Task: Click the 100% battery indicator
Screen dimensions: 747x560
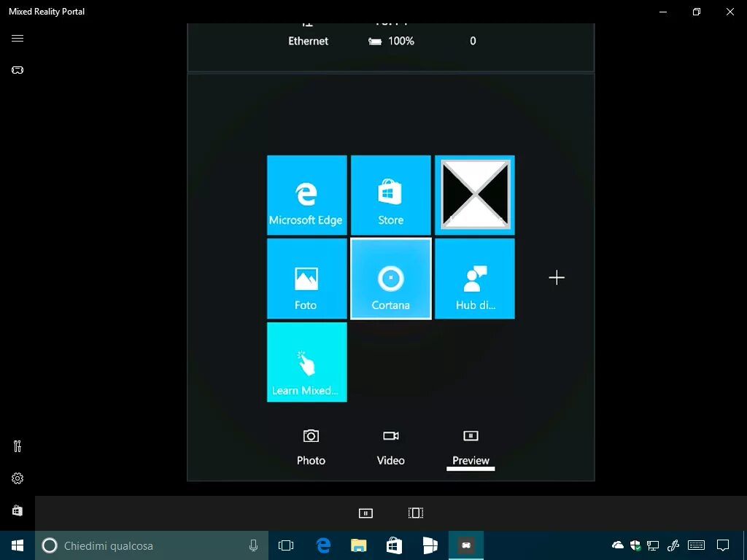Action: (x=392, y=41)
